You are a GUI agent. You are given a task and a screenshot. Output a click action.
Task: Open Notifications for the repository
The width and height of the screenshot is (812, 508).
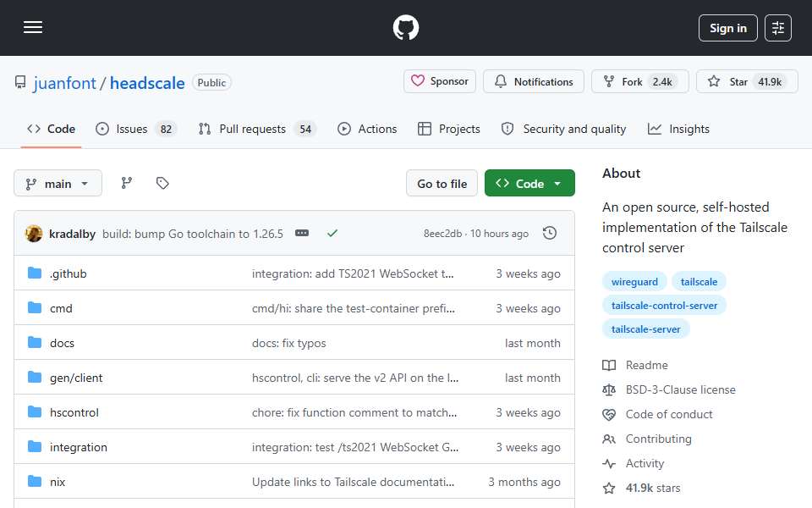534,82
